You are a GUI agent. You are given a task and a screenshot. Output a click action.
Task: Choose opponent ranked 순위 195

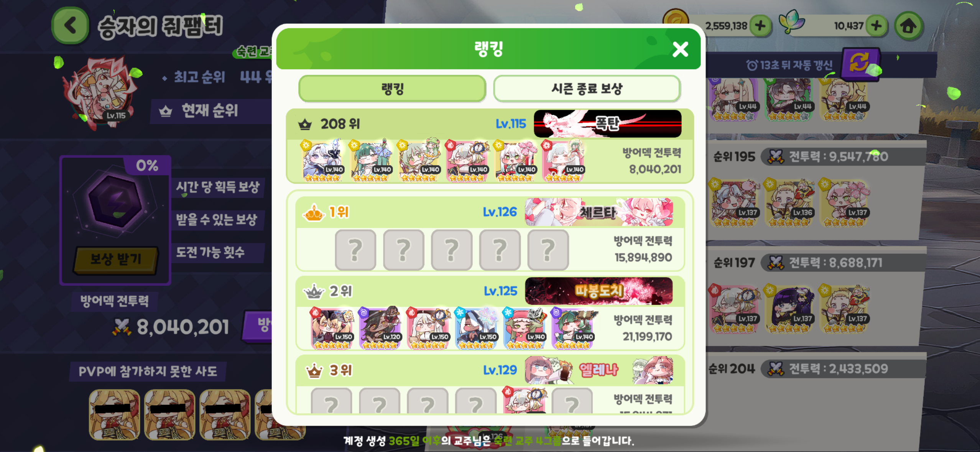coord(817,188)
